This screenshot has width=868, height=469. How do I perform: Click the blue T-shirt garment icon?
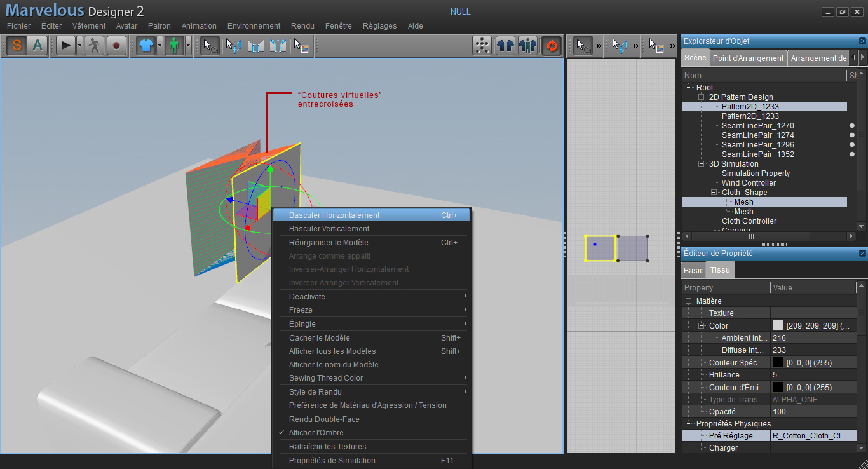(x=146, y=46)
